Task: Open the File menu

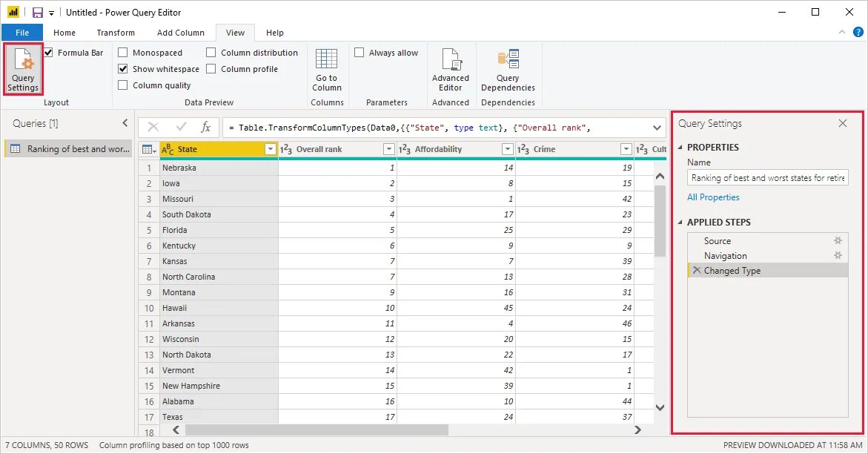Action: [22, 33]
